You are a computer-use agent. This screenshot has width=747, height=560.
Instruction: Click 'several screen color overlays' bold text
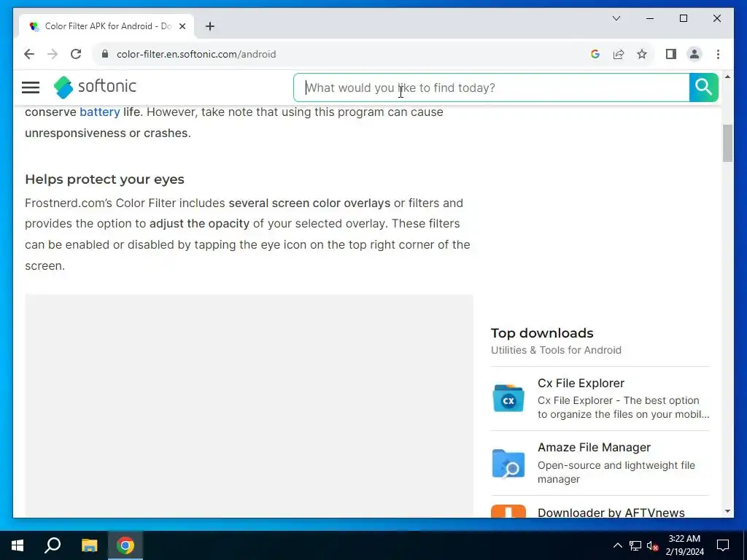click(x=309, y=203)
